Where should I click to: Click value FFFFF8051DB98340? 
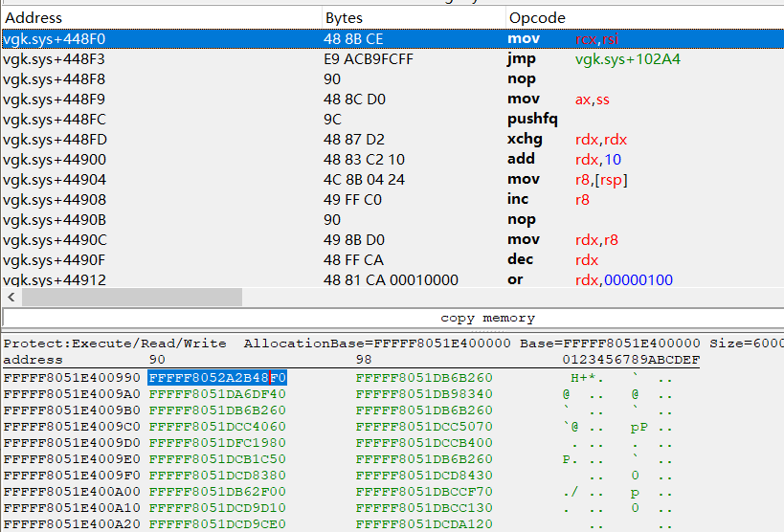424,394
